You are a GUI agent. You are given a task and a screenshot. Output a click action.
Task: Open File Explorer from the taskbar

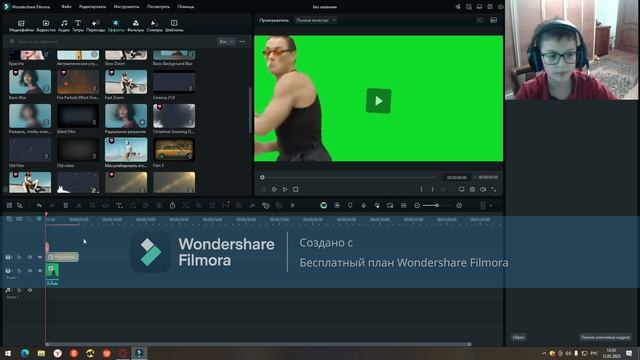coord(41,353)
